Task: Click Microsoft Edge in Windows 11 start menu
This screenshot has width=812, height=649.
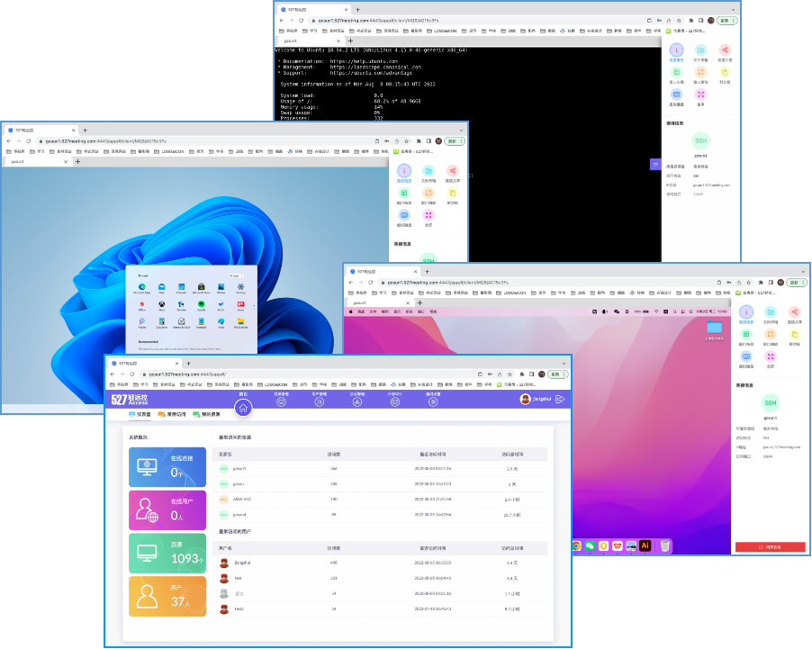Action: click(142, 289)
